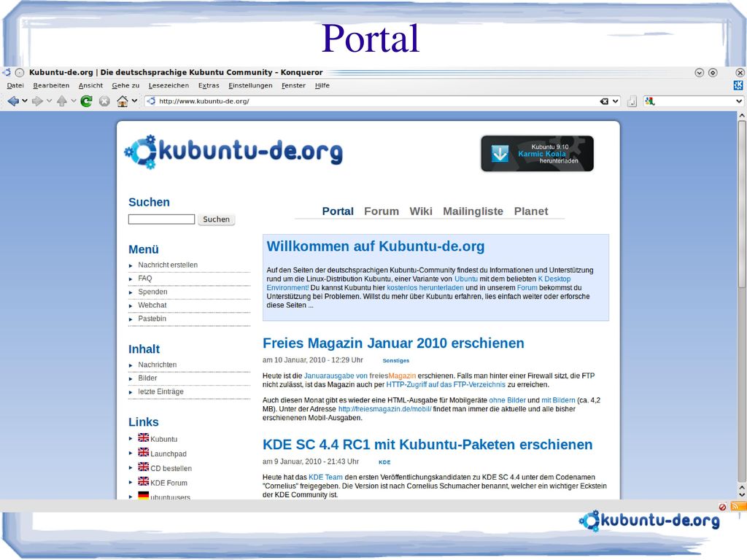The image size is (747, 560).
Task: Switch to the Wiki navigation tab
Action: [x=421, y=211]
